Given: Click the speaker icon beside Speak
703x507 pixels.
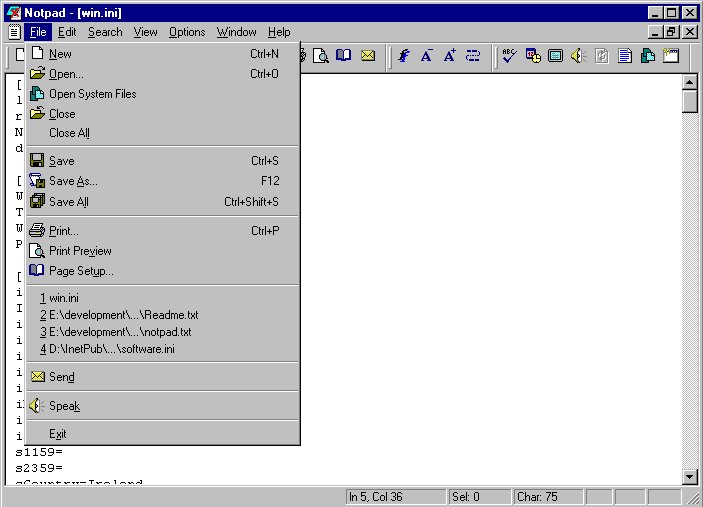Looking at the screenshot, I should pyautogui.click(x=37, y=406).
